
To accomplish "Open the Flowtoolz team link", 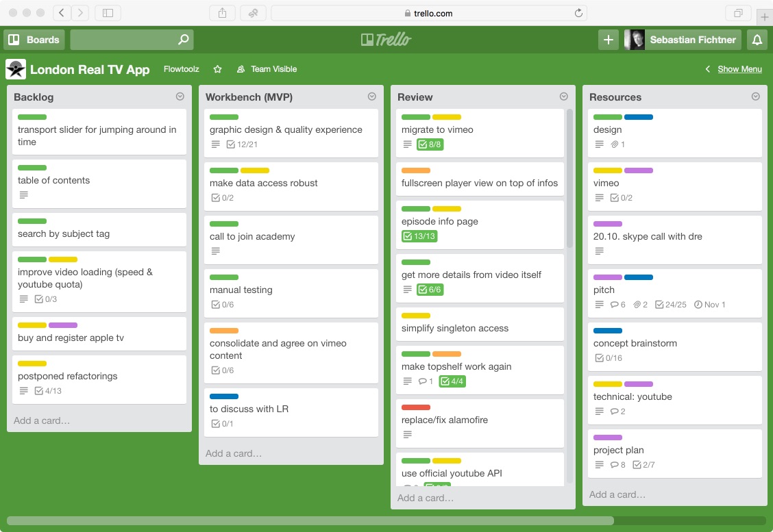I will [x=182, y=69].
